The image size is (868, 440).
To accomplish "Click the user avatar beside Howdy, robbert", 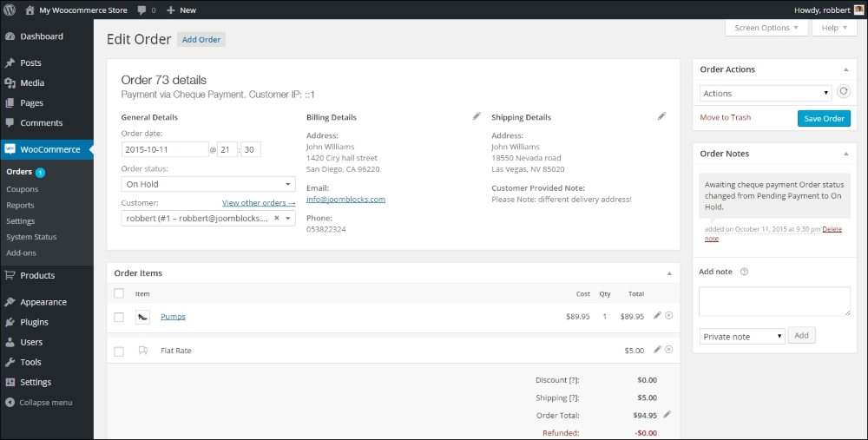I will coord(858,10).
